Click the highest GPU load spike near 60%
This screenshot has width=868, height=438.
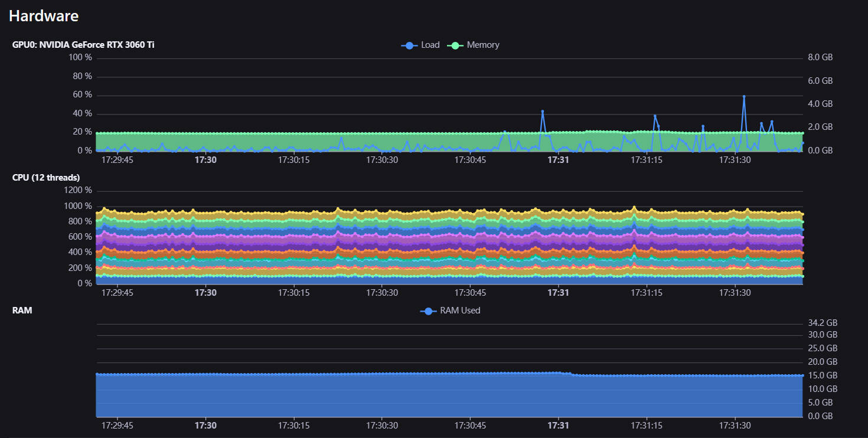[x=744, y=96]
